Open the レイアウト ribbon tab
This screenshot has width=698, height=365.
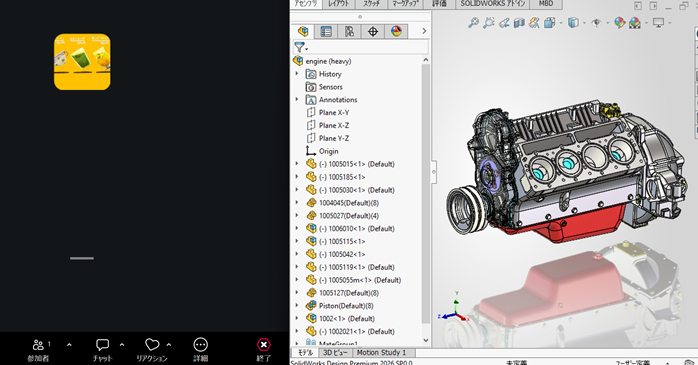pos(339,4)
